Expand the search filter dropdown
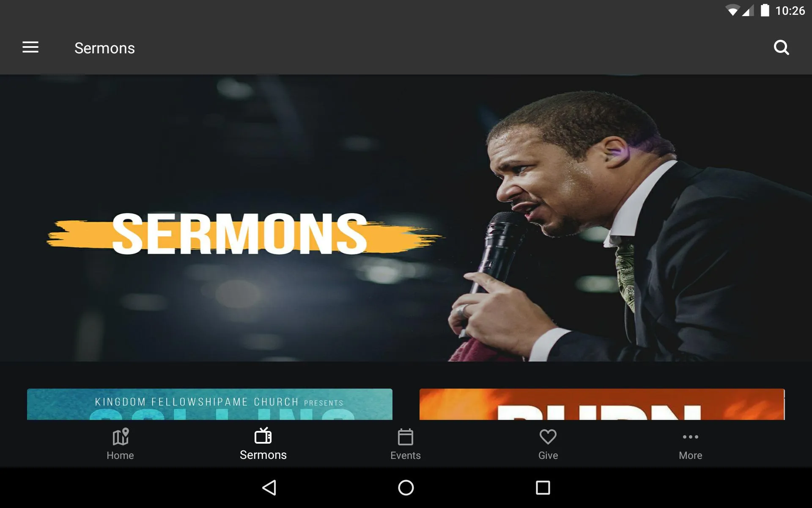 coord(782,47)
